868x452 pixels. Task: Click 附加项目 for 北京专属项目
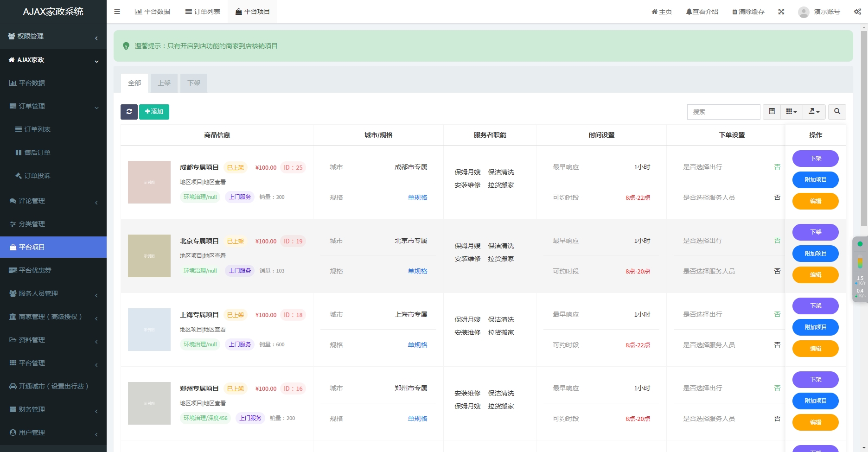pyautogui.click(x=815, y=254)
